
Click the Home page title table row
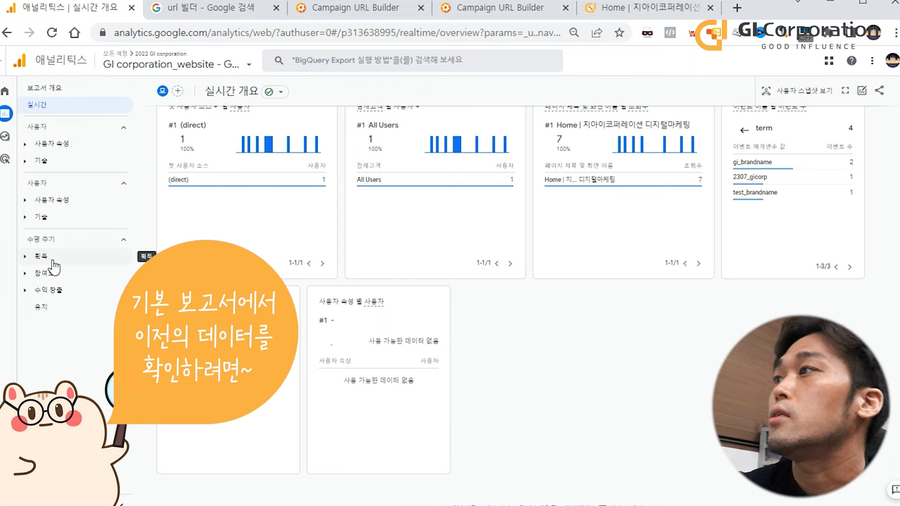point(623,180)
